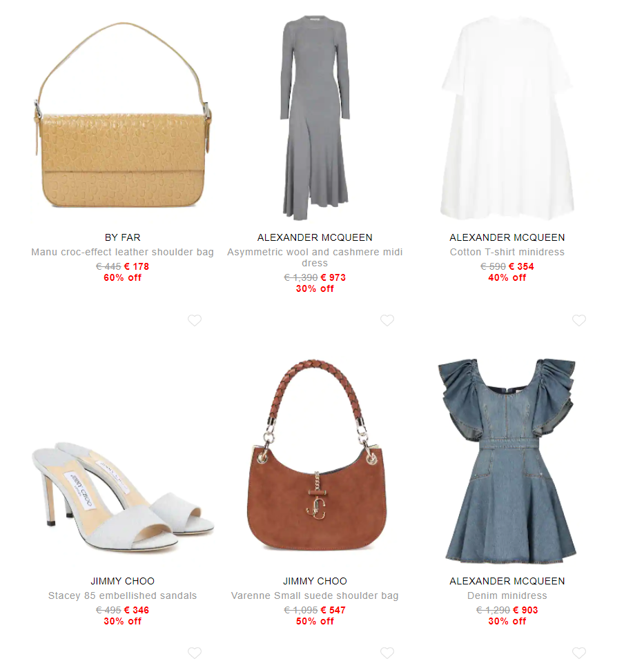Open the BY FAR croc-effect bag image
This screenshot has width=644, height=670.
click(x=123, y=115)
